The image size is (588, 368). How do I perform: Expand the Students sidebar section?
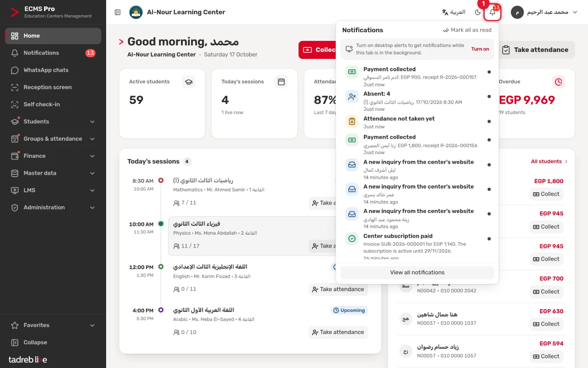[x=53, y=121]
